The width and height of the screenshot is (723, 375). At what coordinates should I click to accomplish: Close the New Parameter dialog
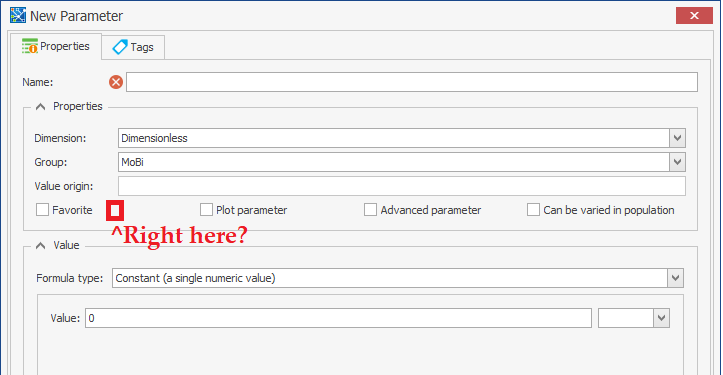694,16
